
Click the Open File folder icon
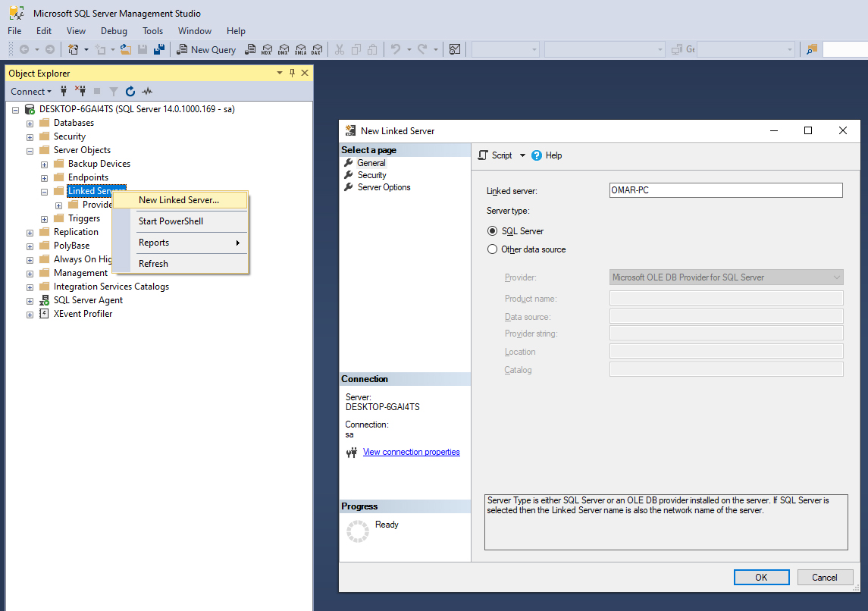pyautogui.click(x=126, y=50)
